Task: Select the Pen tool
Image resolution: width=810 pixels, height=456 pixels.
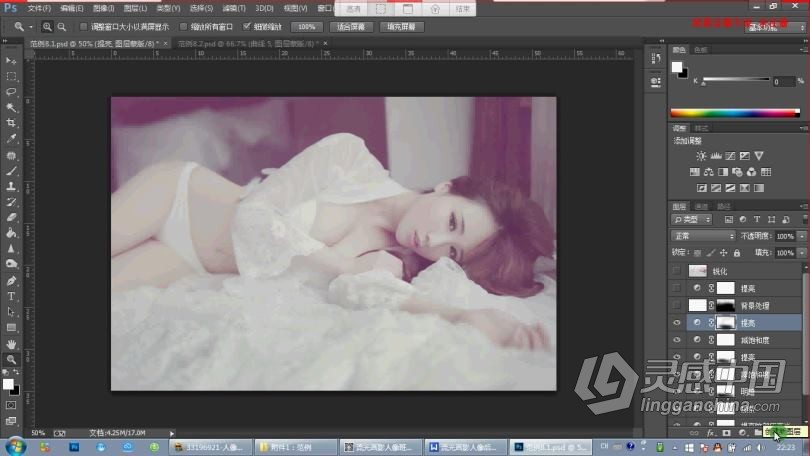Action: pos(11,281)
